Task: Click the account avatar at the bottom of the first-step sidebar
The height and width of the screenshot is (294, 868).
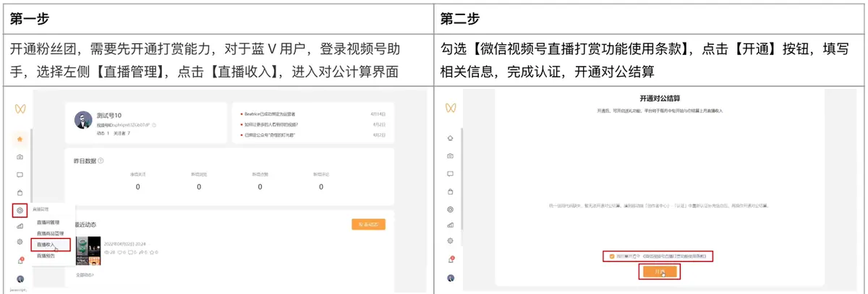Action: pos(20,279)
